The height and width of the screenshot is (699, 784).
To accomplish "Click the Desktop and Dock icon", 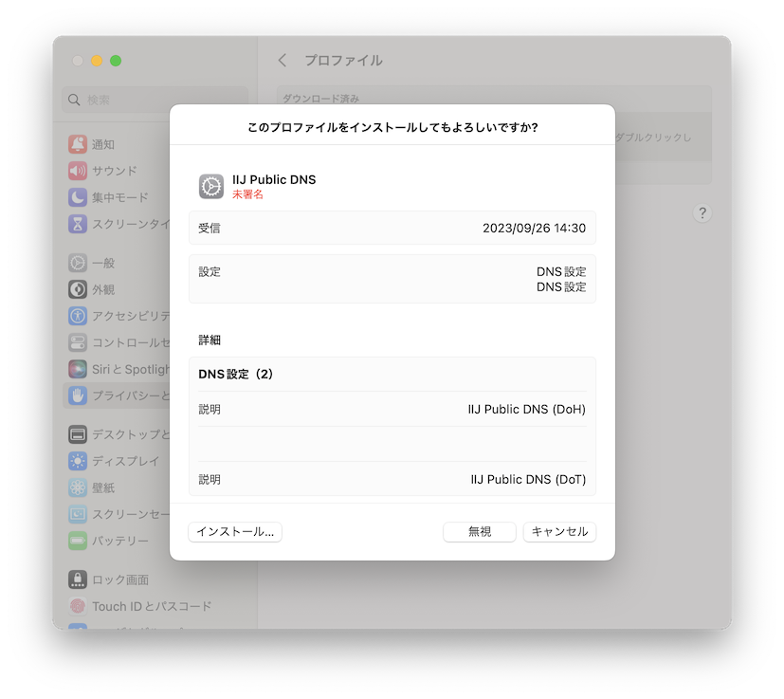I will (x=78, y=434).
